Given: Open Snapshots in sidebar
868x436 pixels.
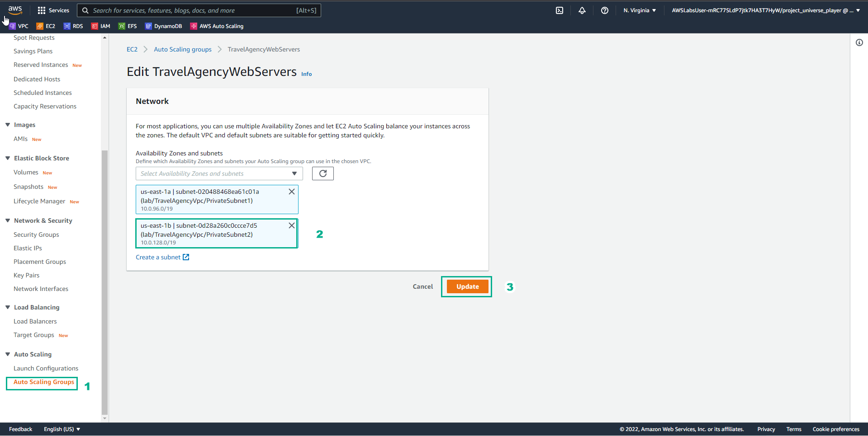Looking at the screenshot, I should pyautogui.click(x=28, y=187).
